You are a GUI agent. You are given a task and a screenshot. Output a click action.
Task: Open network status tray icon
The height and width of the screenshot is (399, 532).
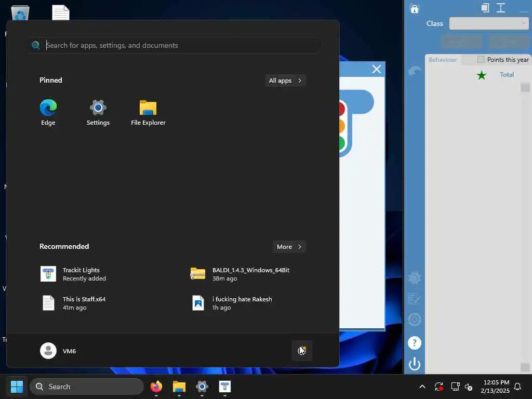(455, 387)
